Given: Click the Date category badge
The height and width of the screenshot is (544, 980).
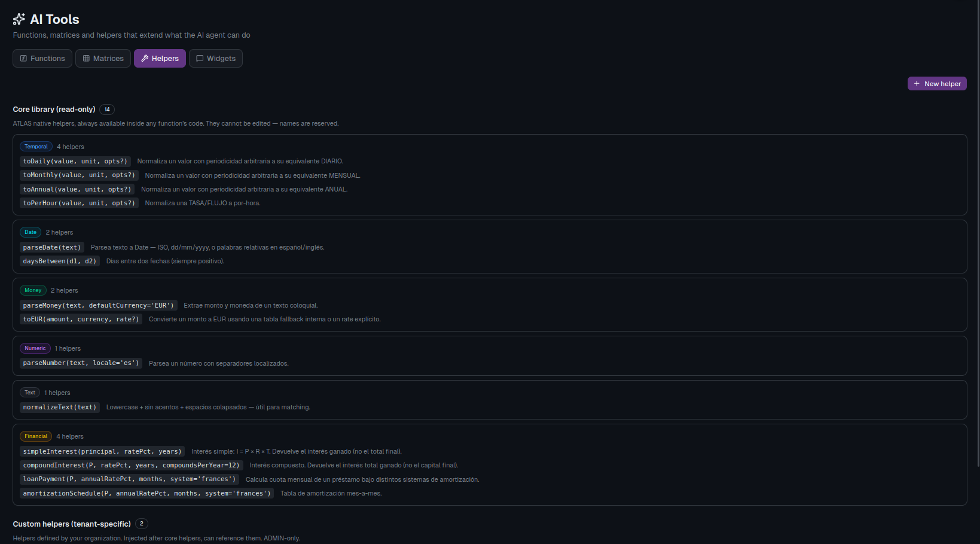Looking at the screenshot, I should (30, 232).
